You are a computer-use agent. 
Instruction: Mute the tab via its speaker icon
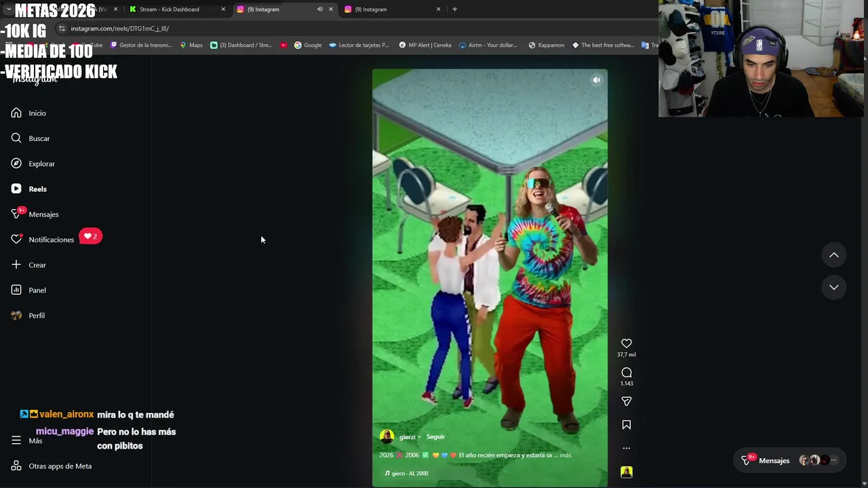click(x=320, y=9)
